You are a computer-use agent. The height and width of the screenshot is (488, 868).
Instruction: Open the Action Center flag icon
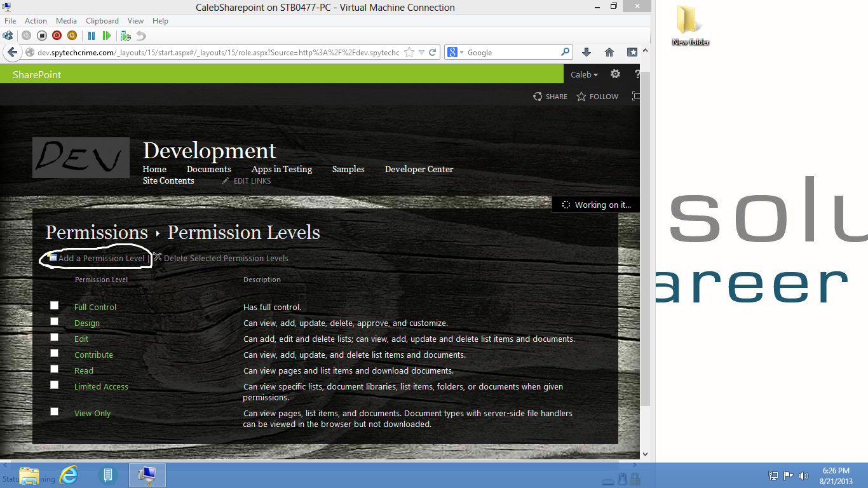click(x=789, y=475)
